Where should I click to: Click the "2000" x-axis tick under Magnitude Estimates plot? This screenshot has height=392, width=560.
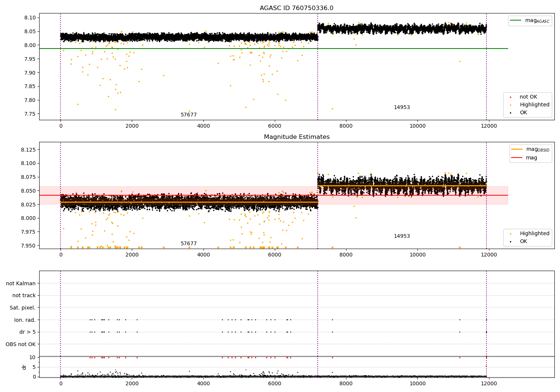pos(132,255)
